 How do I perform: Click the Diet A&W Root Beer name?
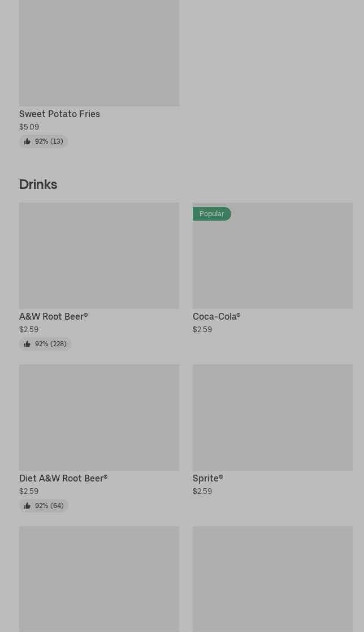pos(63,478)
